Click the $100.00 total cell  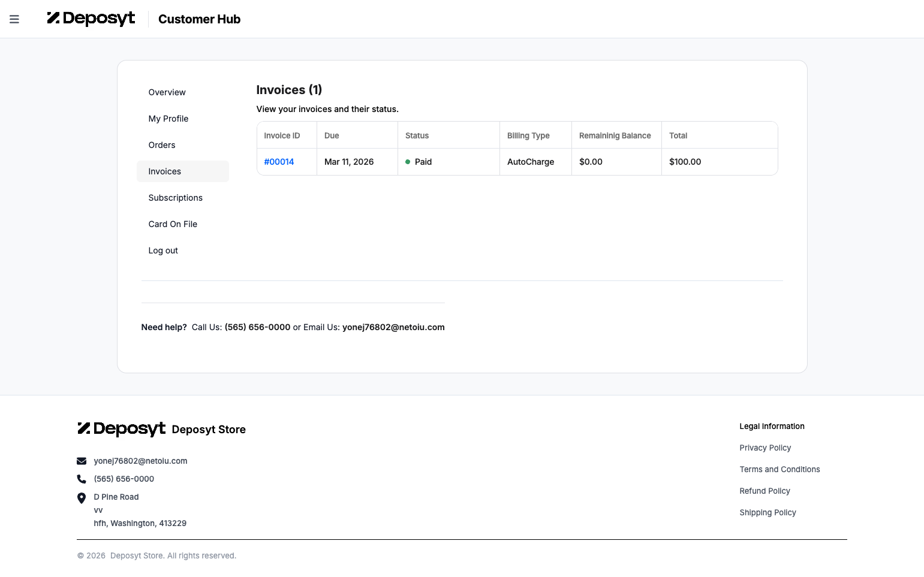click(x=720, y=162)
